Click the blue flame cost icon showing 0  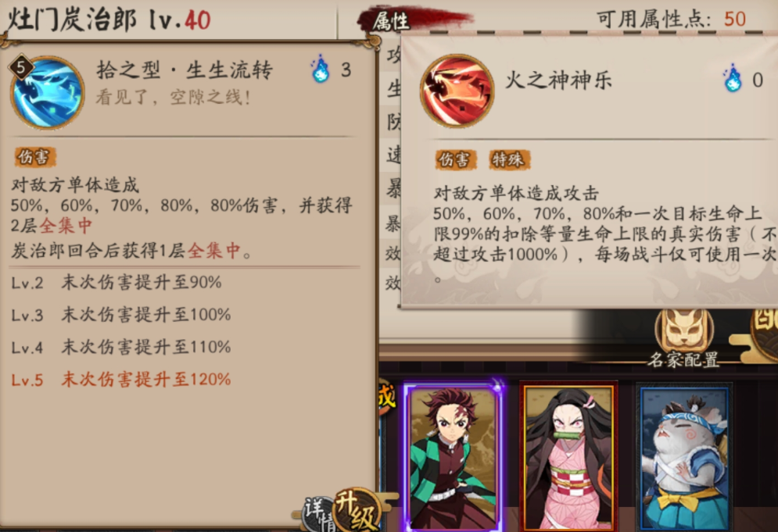pos(733,78)
